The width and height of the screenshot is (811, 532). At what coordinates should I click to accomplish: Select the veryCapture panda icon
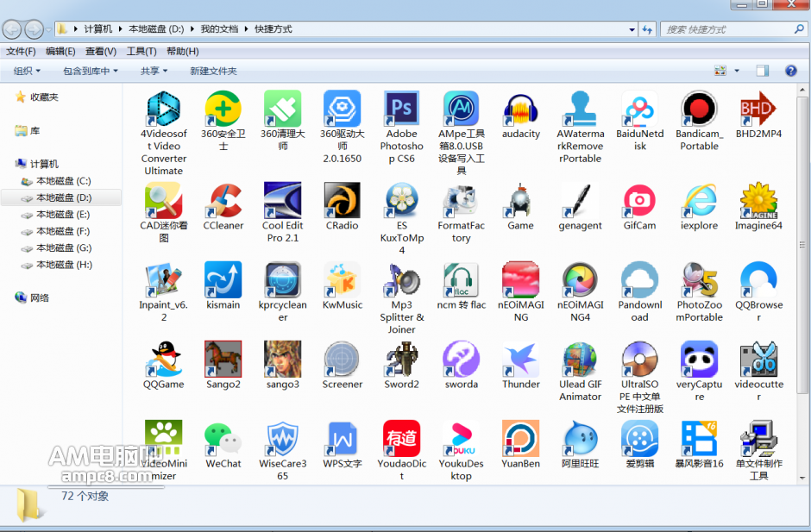[x=700, y=359]
